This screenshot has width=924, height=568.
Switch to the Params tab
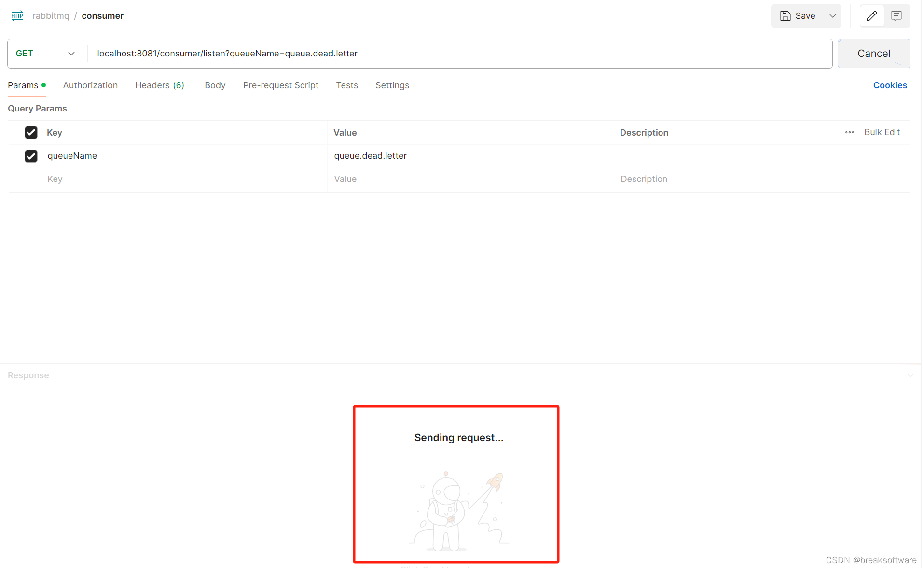click(x=27, y=85)
